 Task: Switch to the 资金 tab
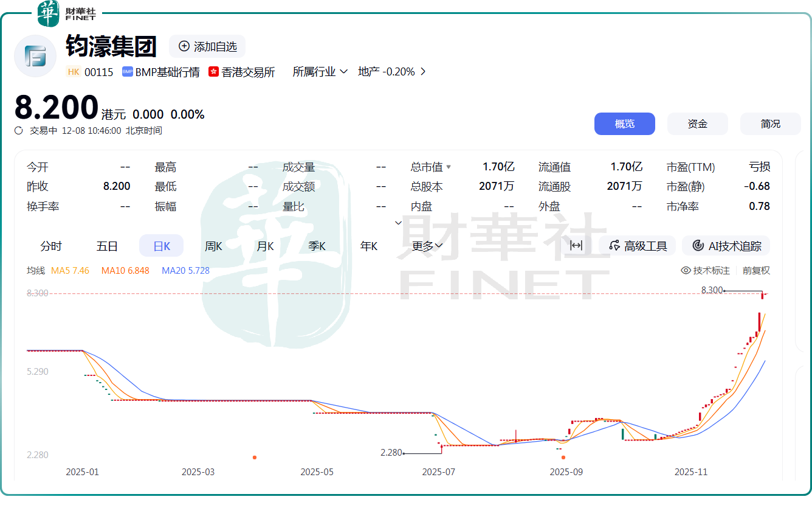[x=697, y=124]
